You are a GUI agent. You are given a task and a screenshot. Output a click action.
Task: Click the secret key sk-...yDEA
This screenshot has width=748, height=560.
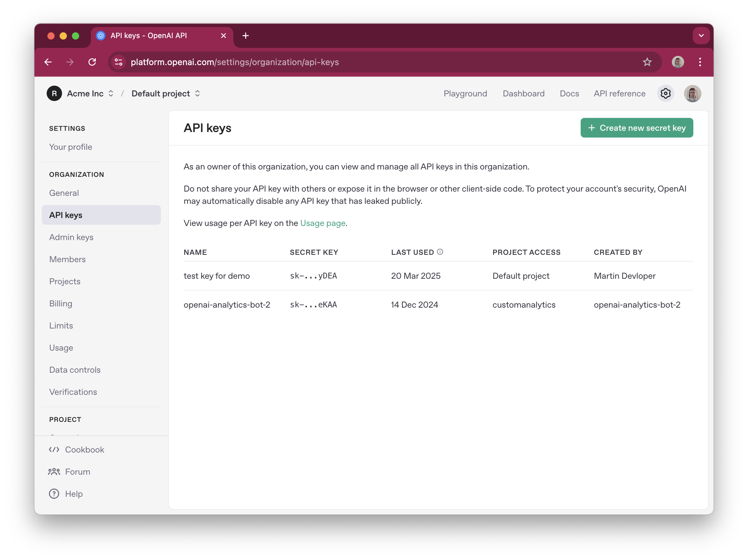coord(314,276)
